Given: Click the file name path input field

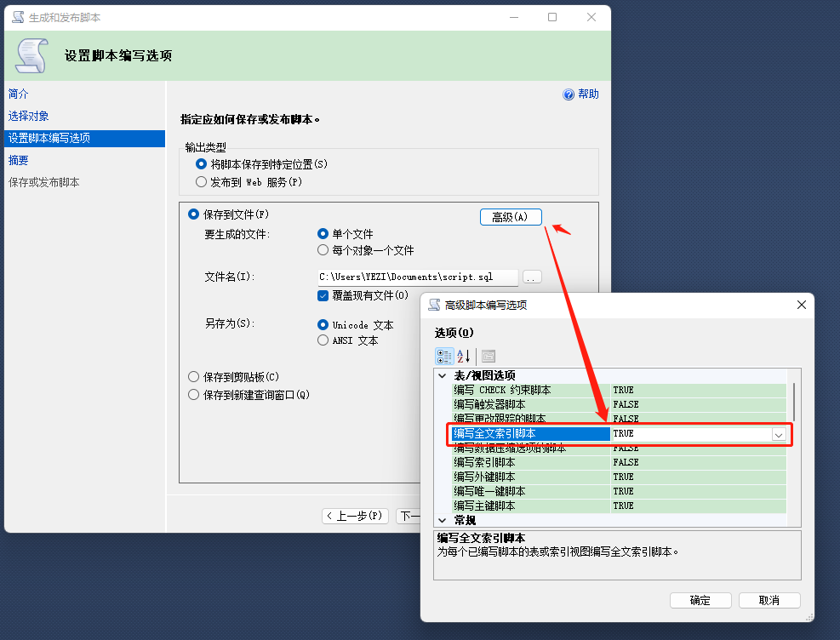Looking at the screenshot, I should (x=417, y=277).
